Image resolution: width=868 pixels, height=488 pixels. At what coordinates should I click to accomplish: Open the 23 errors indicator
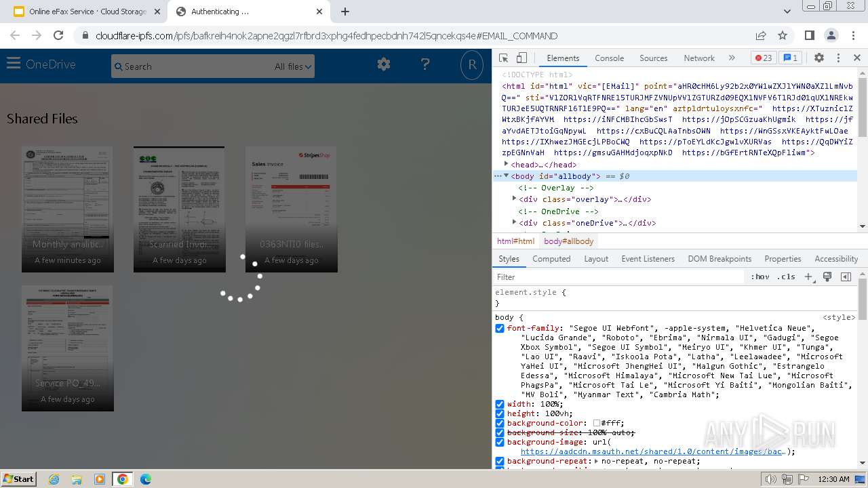[x=763, y=58]
